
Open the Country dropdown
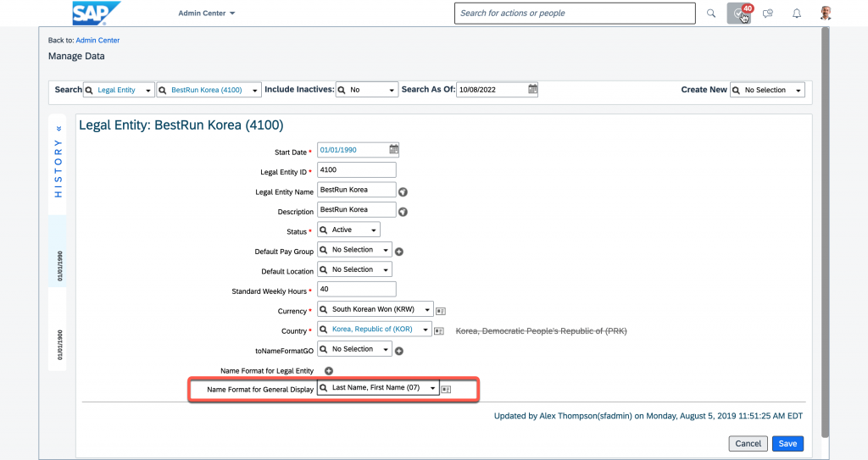374,330
